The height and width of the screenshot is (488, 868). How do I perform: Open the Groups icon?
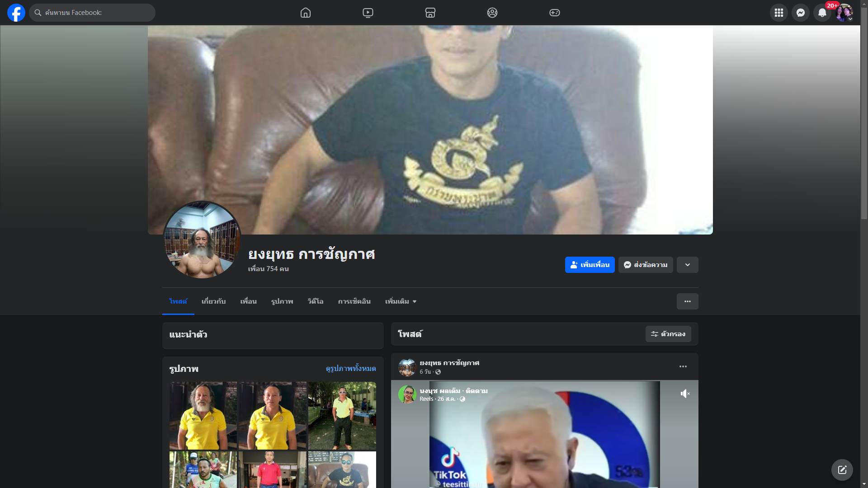(x=492, y=13)
